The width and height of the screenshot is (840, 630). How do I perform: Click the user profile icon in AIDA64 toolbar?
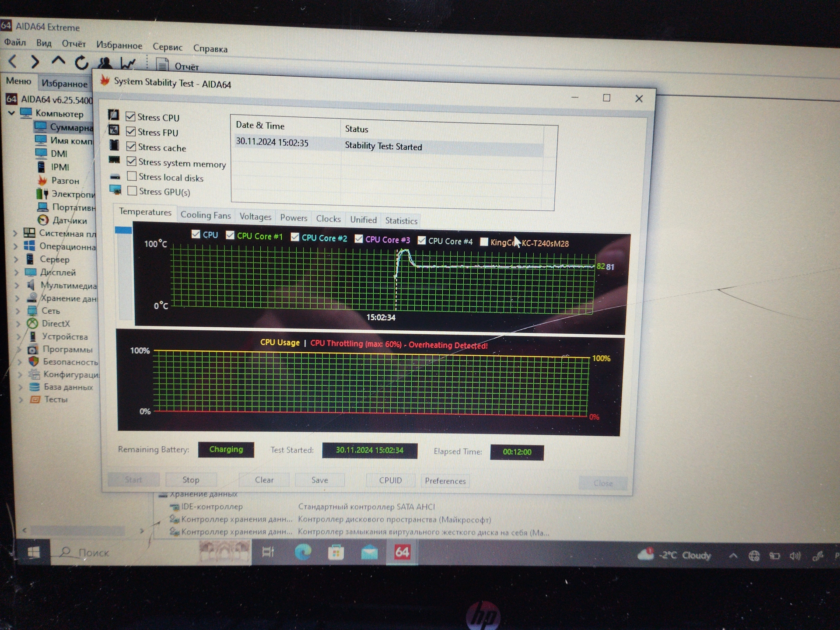tap(105, 63)
